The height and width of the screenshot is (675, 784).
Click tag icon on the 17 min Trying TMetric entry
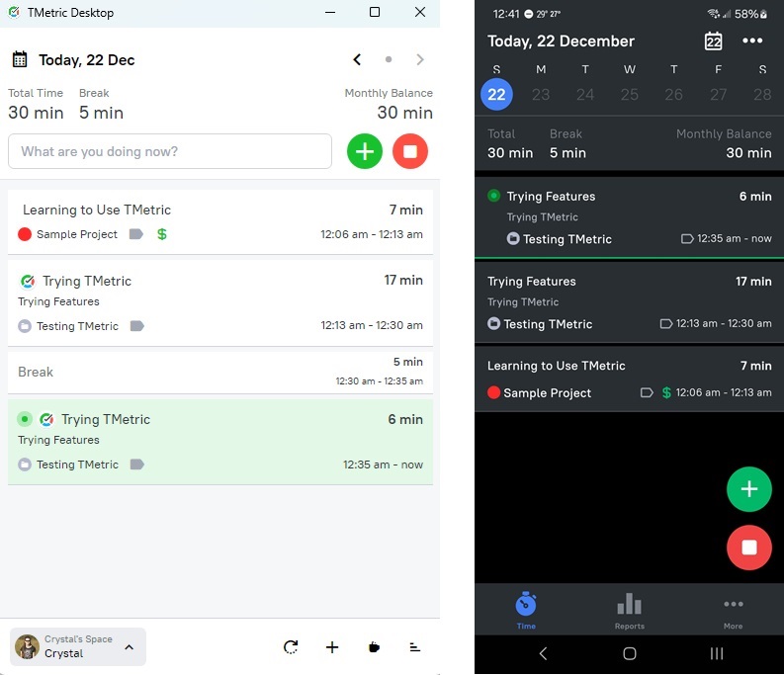click(x=137, y=326)
